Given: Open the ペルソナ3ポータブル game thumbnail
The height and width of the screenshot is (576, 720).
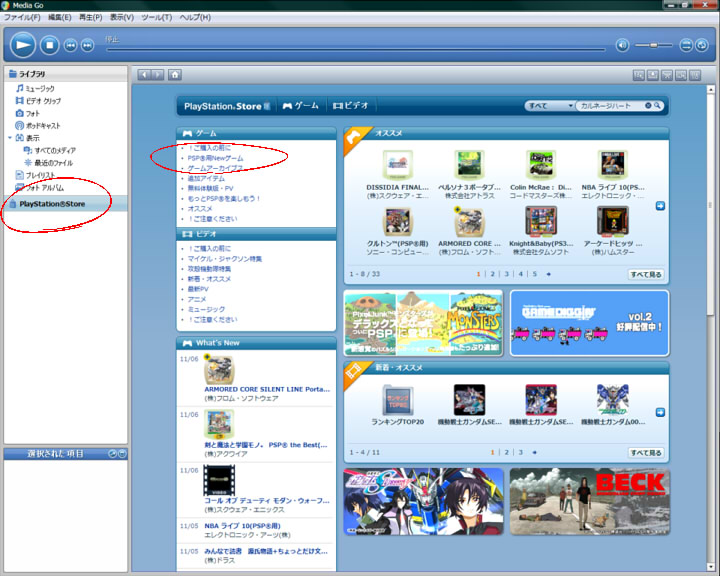Looking at the screenshot, I should pyautogui.click(x=469, y=164).
